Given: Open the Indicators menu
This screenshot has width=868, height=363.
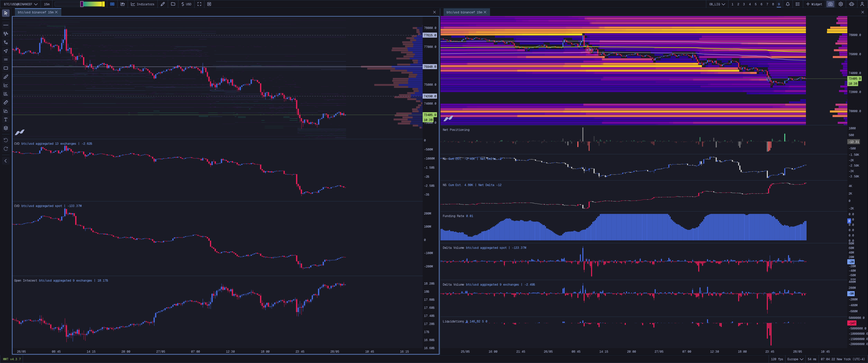Looking at the screenshot, I should pyautogui.click(x=143, y=4).
